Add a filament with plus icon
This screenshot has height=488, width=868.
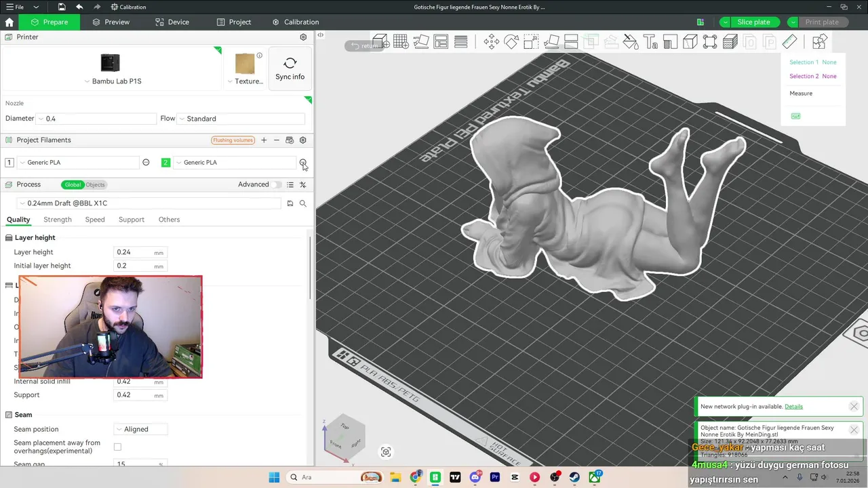264,140
